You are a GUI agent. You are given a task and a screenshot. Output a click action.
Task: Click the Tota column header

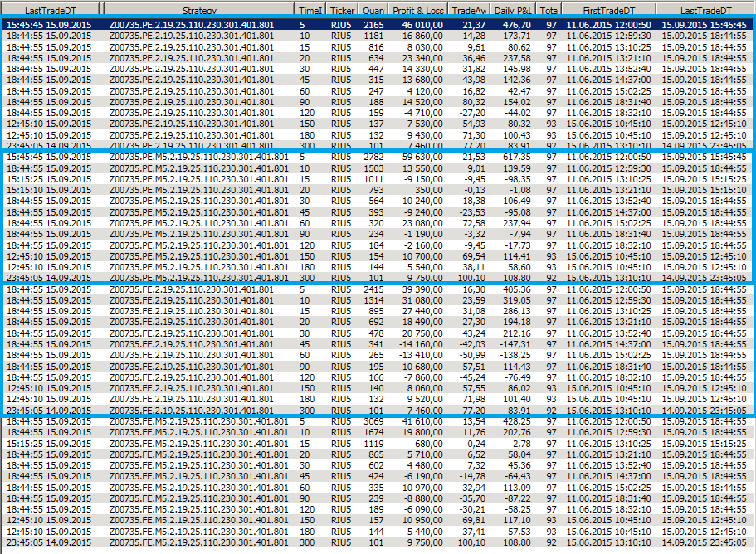tap(549, 10)
